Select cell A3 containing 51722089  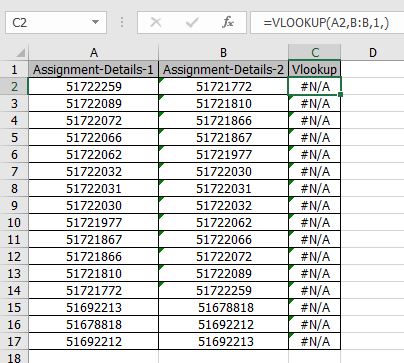(94, 103)
